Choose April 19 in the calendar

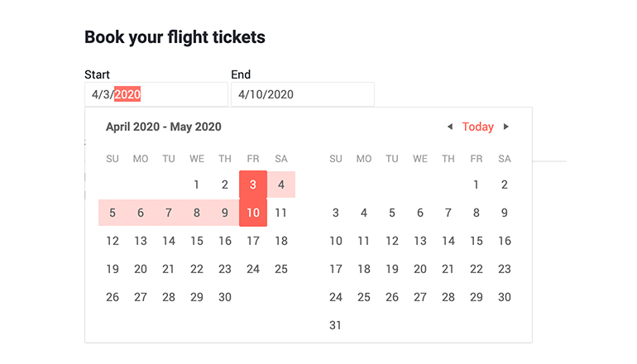(x=113, y=269)
